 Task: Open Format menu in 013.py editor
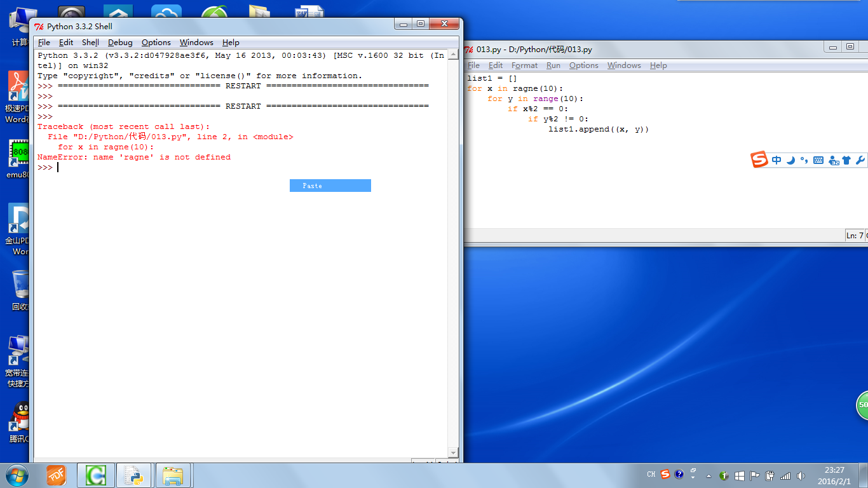coord(524,65)
